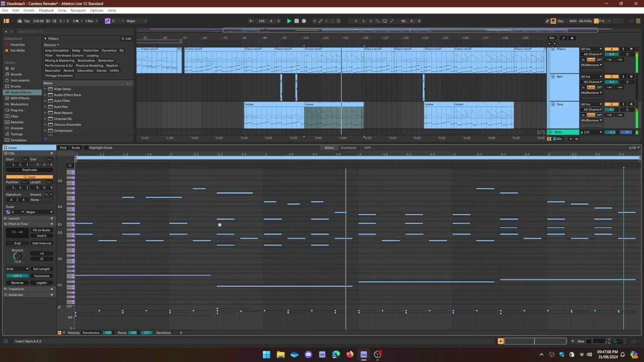Click the Tap tempo button

tap(27, 21)
